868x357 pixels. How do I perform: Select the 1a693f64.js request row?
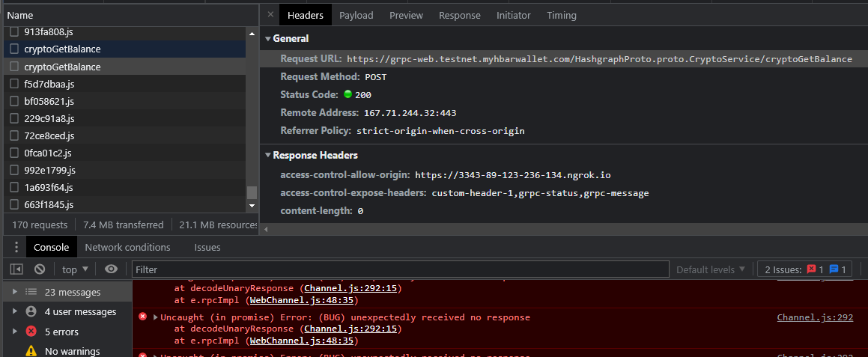coord(124,188)
